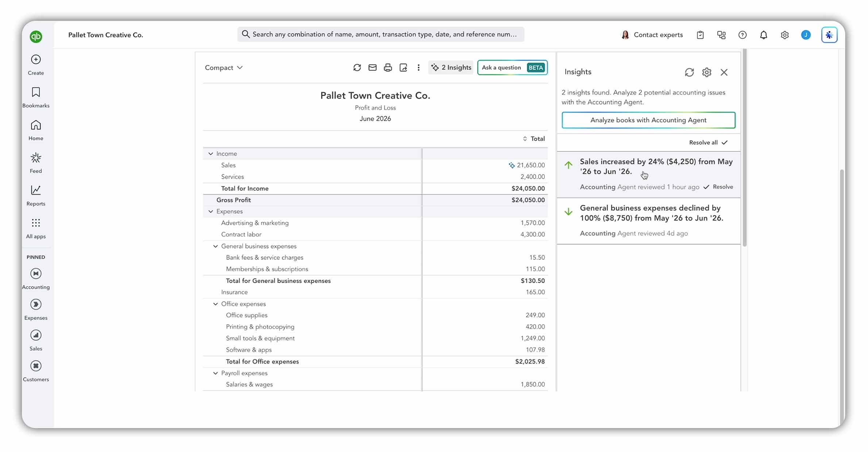Click Office supplies amount 249.00
Viewport: 868px width, 452px height.
pos(535,315)
